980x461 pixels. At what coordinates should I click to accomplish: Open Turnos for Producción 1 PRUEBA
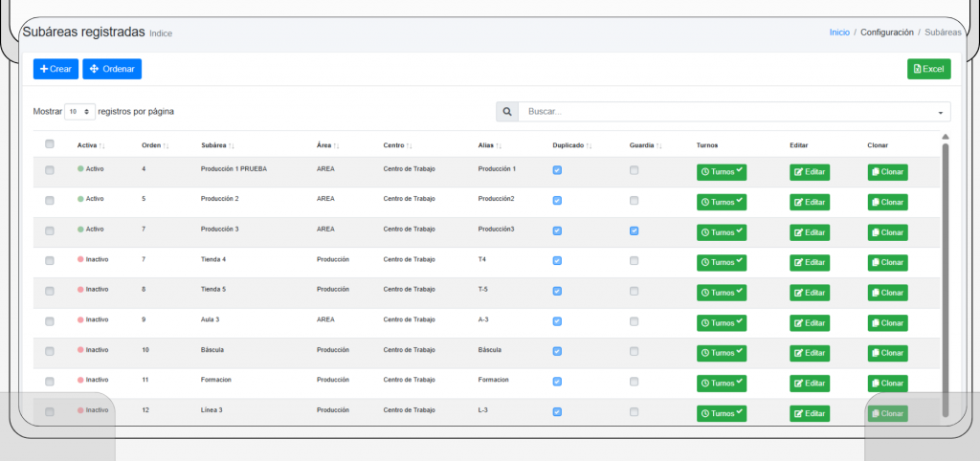(722, 172)
